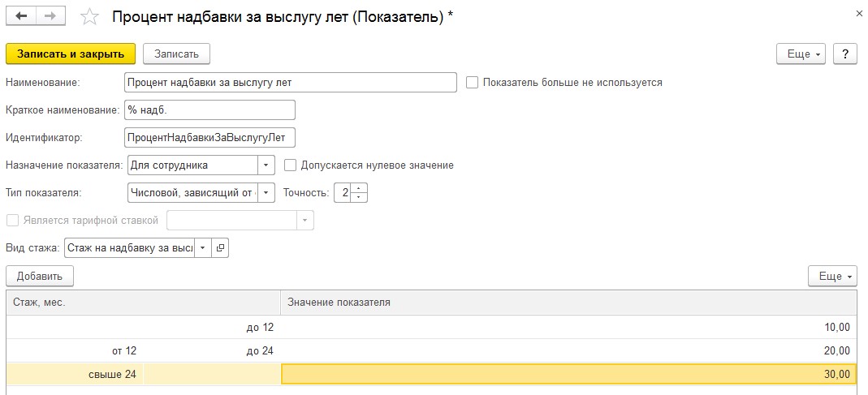Open the table's Еще menu
Viewport: 868px width, 395px height.
click(831, 276)
